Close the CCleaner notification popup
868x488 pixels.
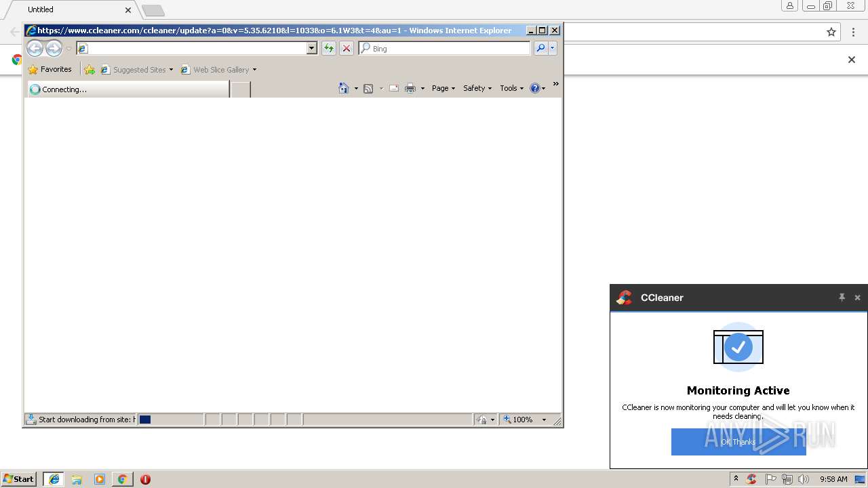pos(857,298)
